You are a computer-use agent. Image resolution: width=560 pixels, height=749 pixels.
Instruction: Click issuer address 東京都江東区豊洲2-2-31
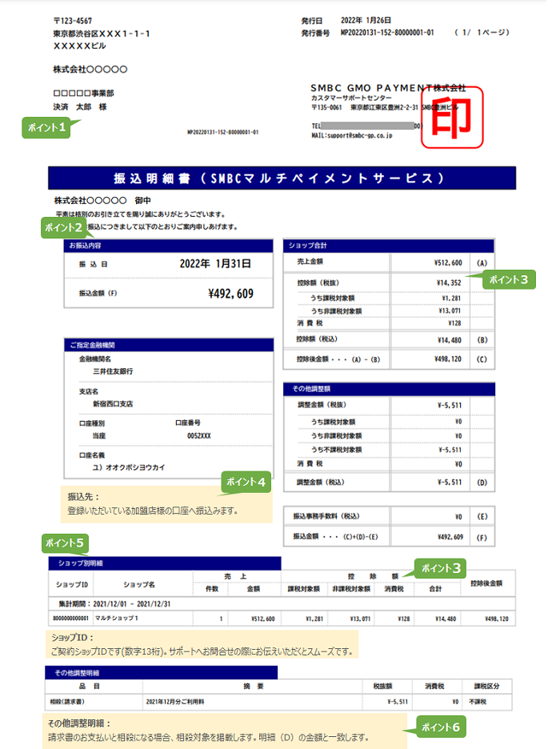point(384,107)
